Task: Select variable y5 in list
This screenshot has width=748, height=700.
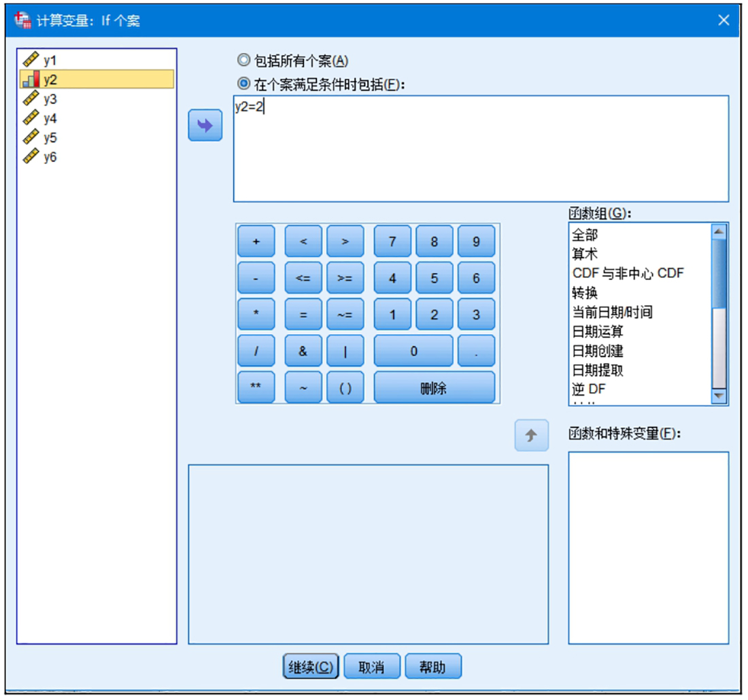Action: [x=97, y=137]
